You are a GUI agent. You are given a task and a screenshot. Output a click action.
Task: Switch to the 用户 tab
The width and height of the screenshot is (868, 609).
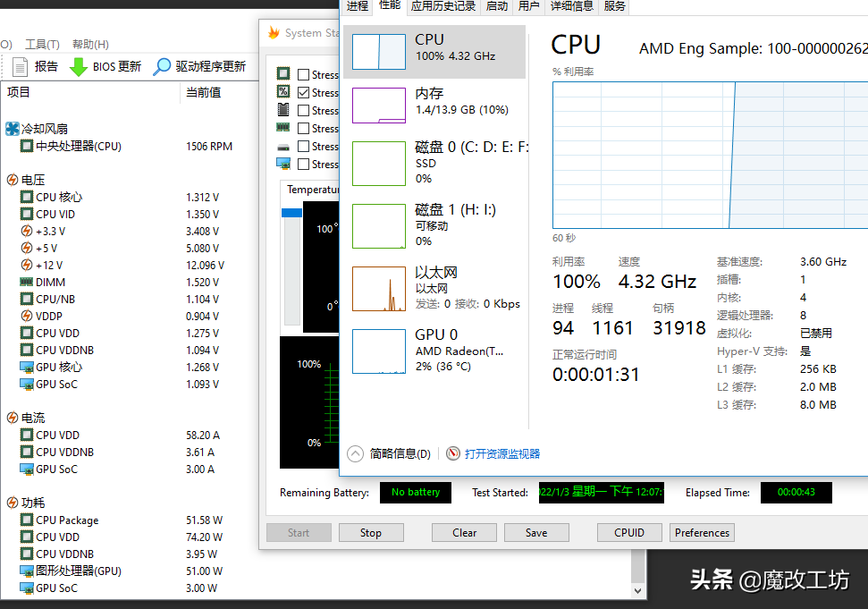(x=529, y=6)
